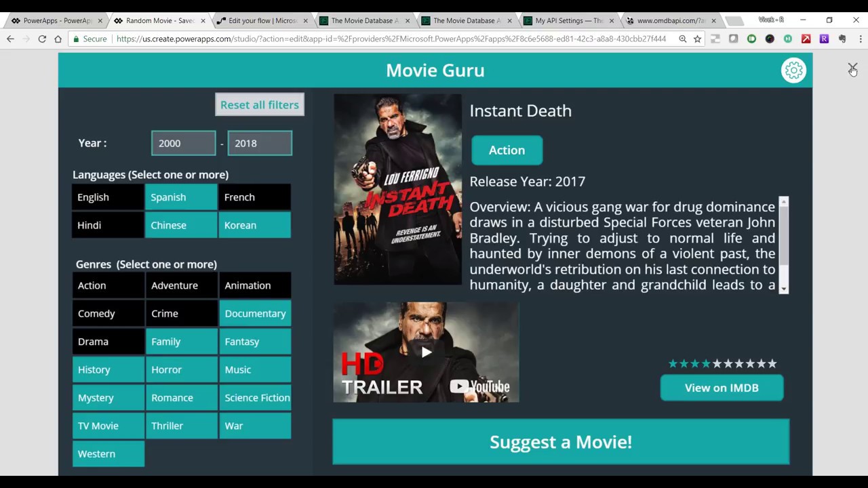This screenshot has height=488, width=868.
Task: Toggle the Korean language filter
Action: coord(255,225)
